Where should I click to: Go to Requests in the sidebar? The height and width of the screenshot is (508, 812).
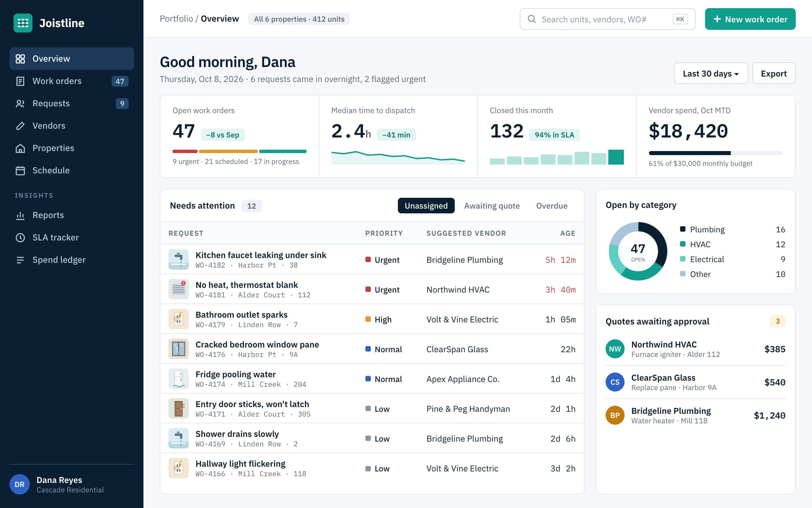[72, 103]
